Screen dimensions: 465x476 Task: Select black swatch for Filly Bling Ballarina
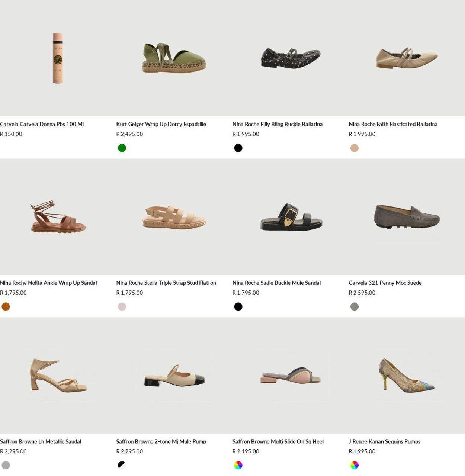pyautogui.click(x=238, y=148)
